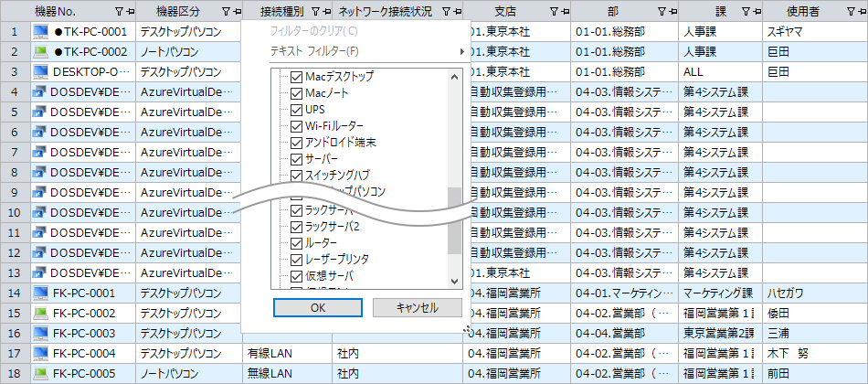The width and height of the screenshot is (868, 384).
Task: Cancel filter with キャンセル button
Action: point(418,307)
